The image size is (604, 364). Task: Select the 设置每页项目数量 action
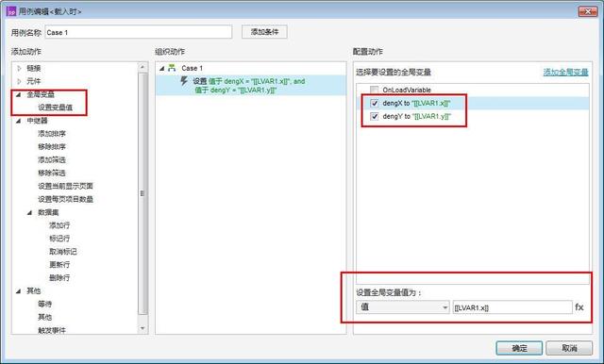pos(65,199)
